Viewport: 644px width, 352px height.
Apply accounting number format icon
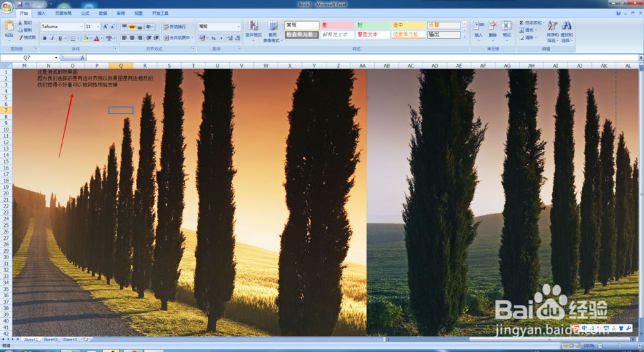point(202,38)
